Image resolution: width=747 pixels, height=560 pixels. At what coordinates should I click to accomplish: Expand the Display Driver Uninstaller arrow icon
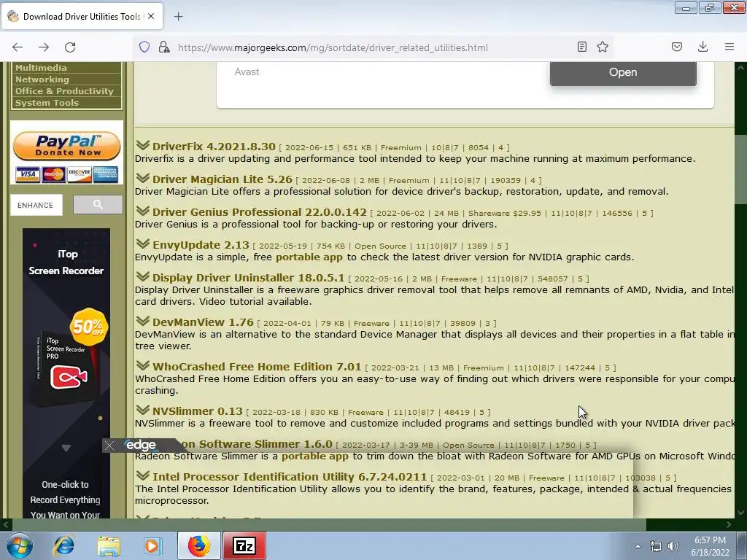point(142,276)
